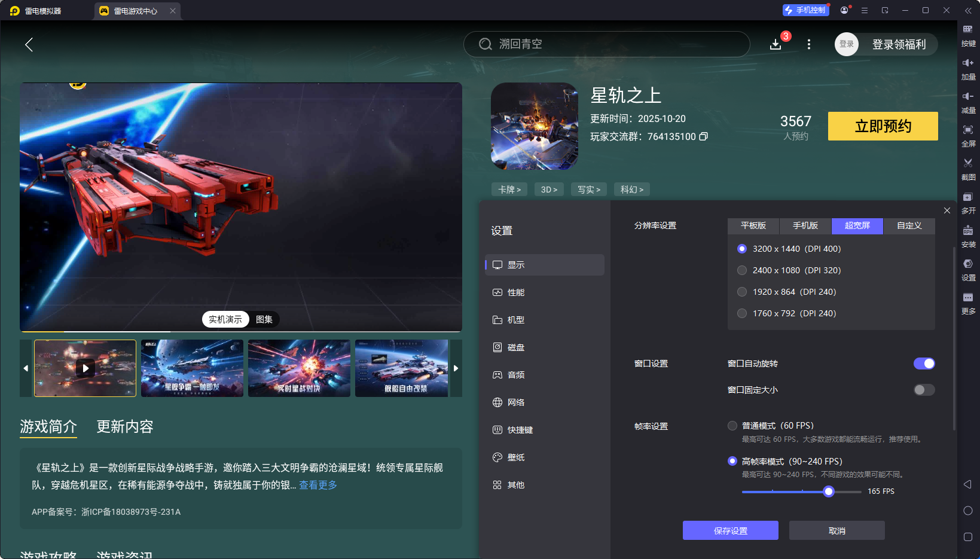Open the three-dot more options menu
This screenshot has height=559, width=980.
pyautogui.click(x=809, y=44)
